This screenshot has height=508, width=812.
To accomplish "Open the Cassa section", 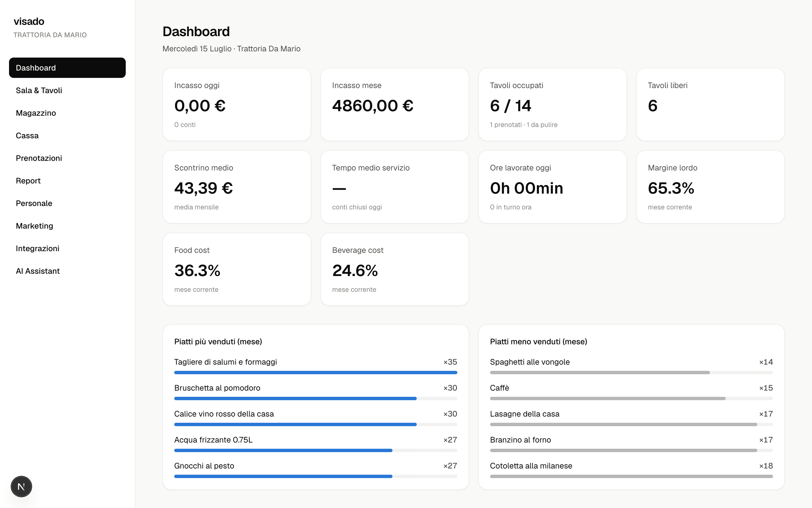I will (67, 135).
